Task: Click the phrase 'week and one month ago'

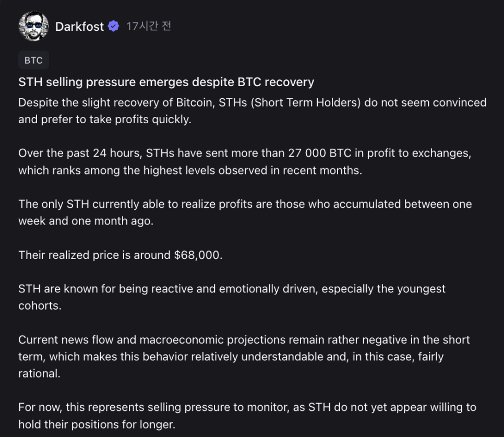Action: click(86, 221)
